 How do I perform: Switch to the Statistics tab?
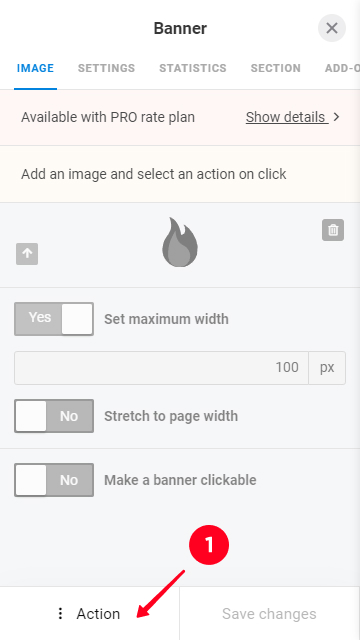click(x=193, y=68)
